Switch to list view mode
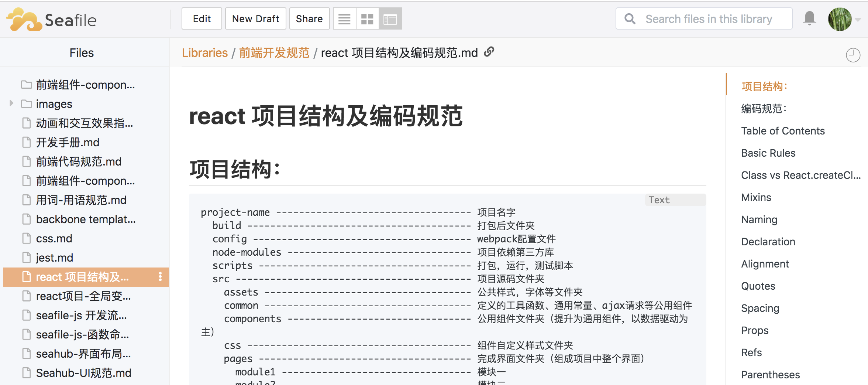The image size is (868, 385). tap(344, 19)
